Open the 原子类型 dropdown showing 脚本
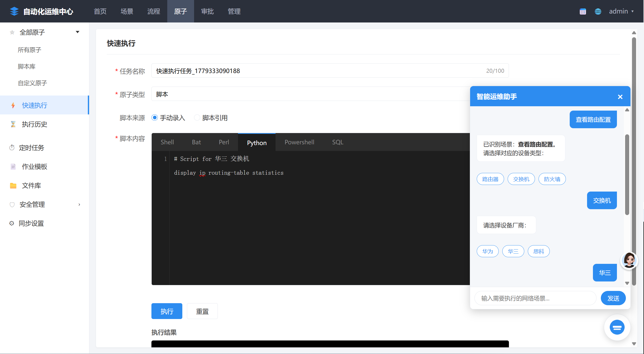The width and height of the screenshot is (644, 354). [311, 94]
